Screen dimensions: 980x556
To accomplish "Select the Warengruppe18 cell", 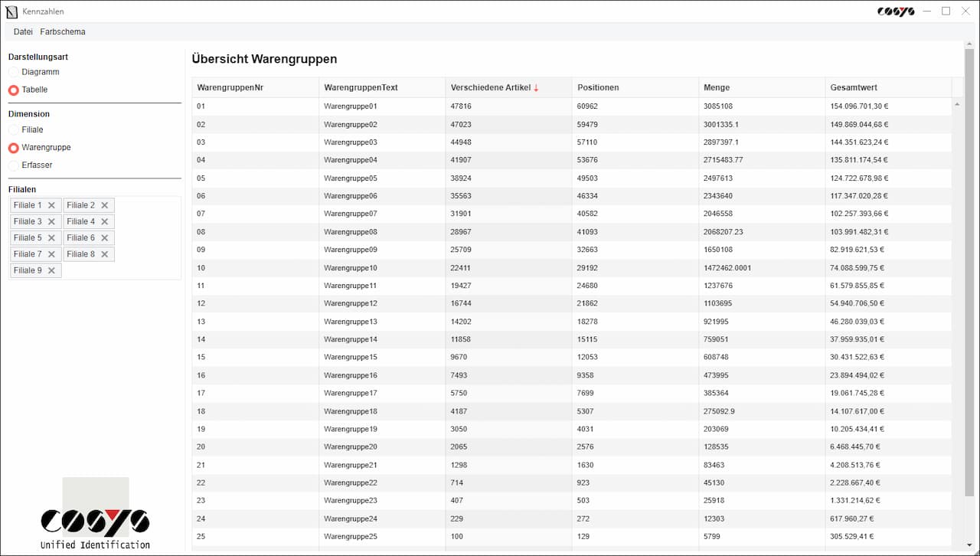I will pos(382,411).
